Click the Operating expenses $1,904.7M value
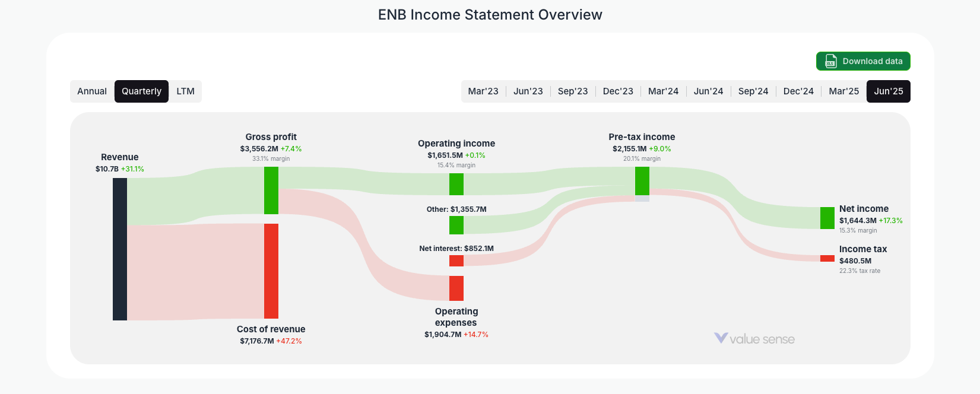This screenshot has width=980, height=394. pos(443,335)
